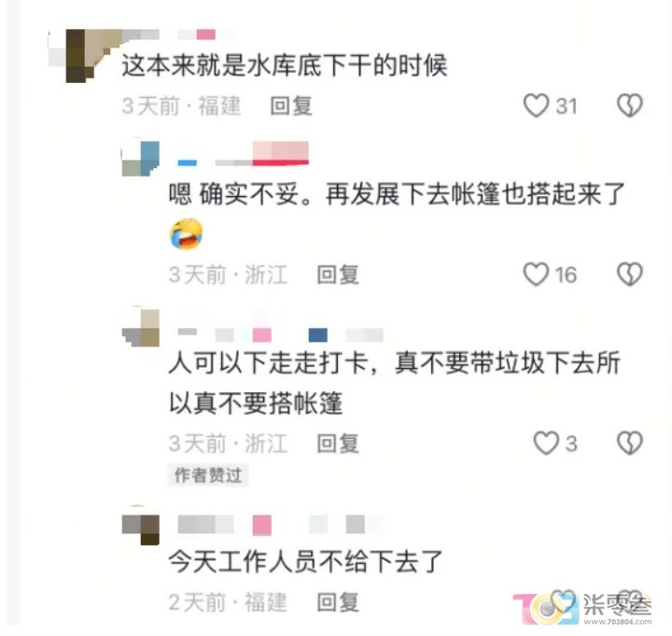Image resolution: width=672 pixels, height=636 pixels.
Task: Click the 回复 link under the Fujian 3天前 comment
Action: pos(291,106)
